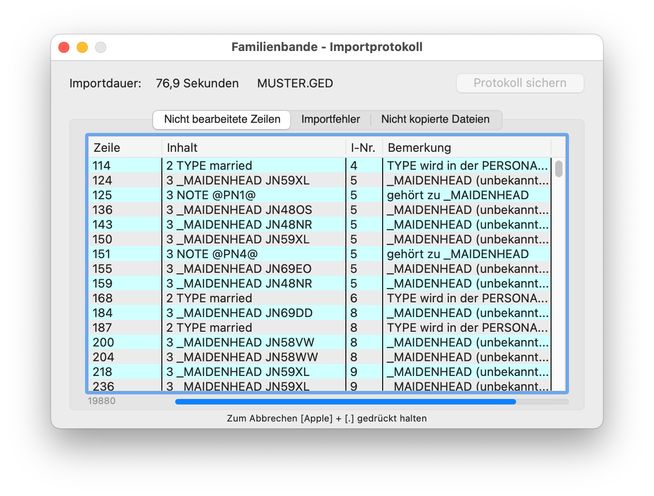The width and height of the screenshot is (654, 496).
Task: Open the Nicht kopierte Dateien tab
Action: (x=435, y=119)
